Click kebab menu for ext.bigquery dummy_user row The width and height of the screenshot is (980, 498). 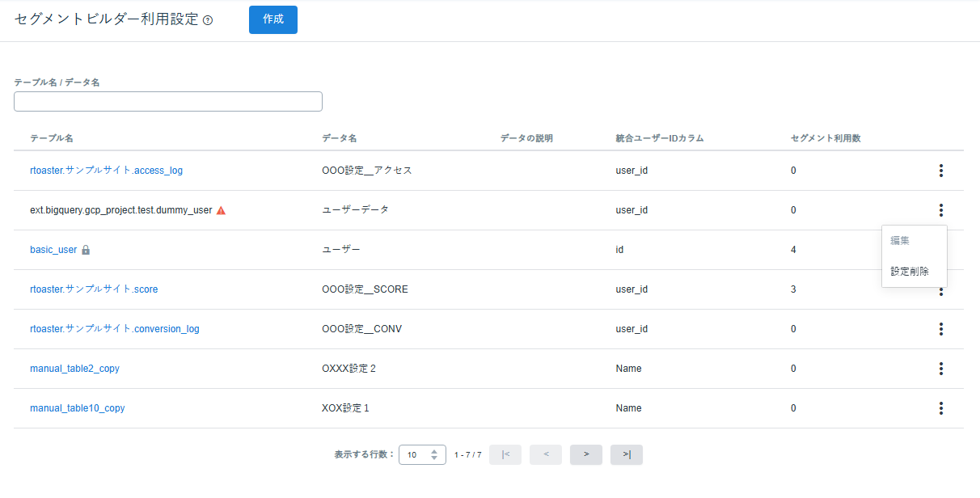coord(941,210)
